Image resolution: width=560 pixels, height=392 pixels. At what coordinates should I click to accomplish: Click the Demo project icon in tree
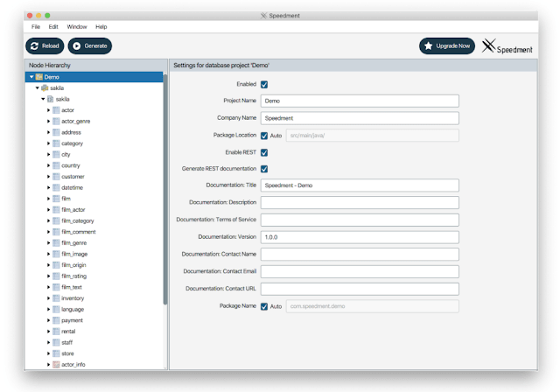[38, 77]
